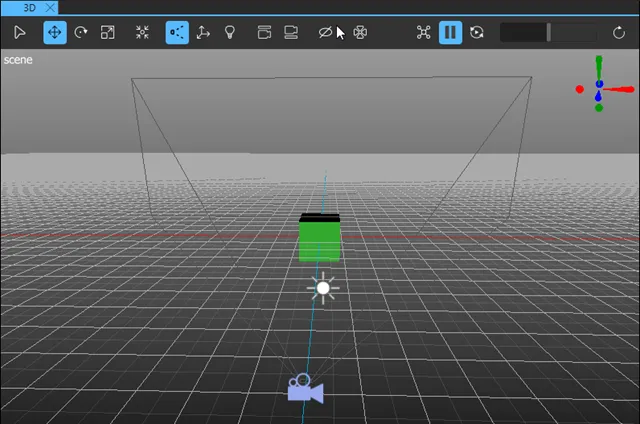Close the 3D tab
This screenshot has height=424, width=640.
pyautogui.click(x=51, y=7)
